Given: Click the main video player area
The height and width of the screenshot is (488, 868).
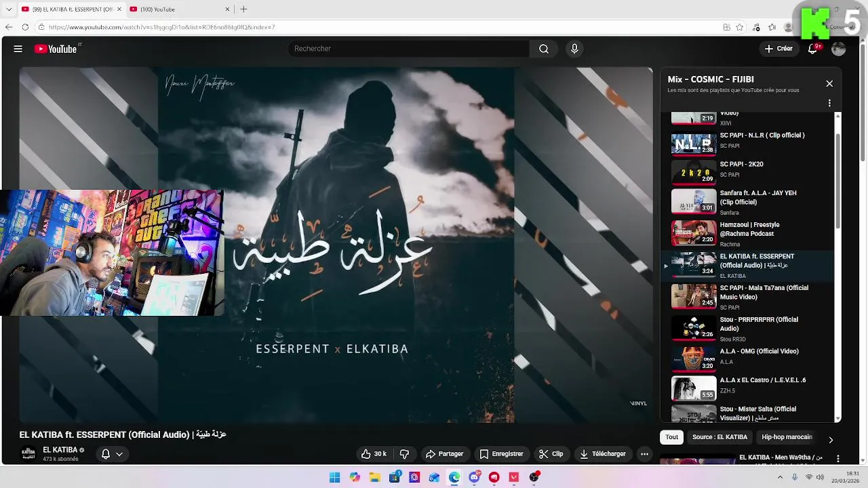Looking at the screenshot, I should click(x=336, y=245).
